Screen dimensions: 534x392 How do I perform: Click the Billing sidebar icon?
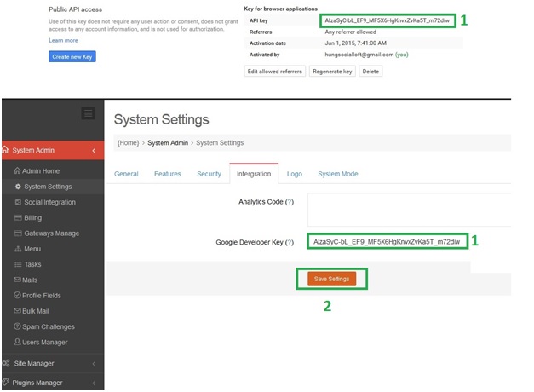click(18, 218)
